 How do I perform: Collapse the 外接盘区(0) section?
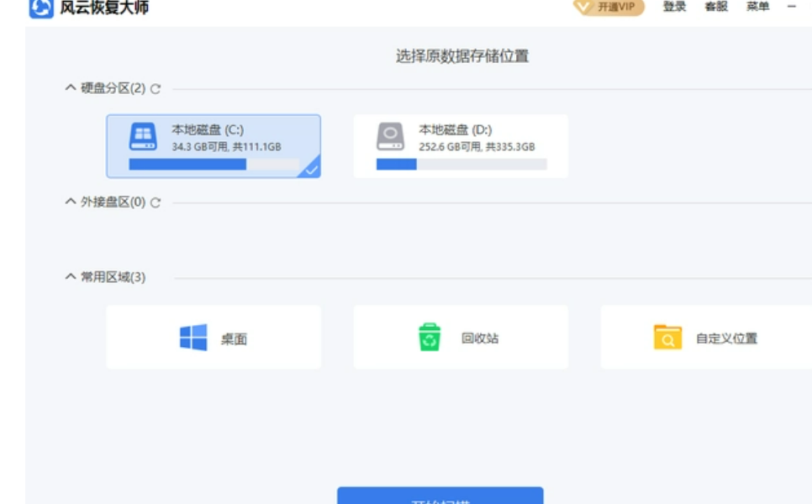[71, 201]
